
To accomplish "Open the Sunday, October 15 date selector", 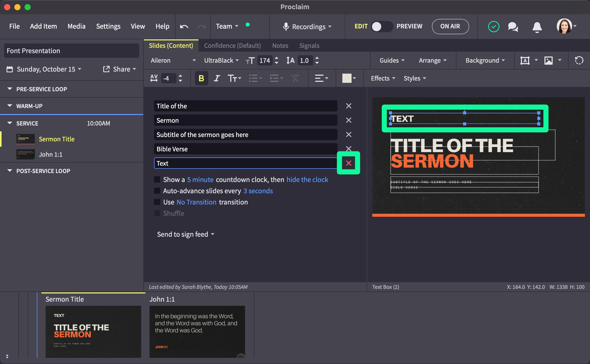I will (49, 69).
